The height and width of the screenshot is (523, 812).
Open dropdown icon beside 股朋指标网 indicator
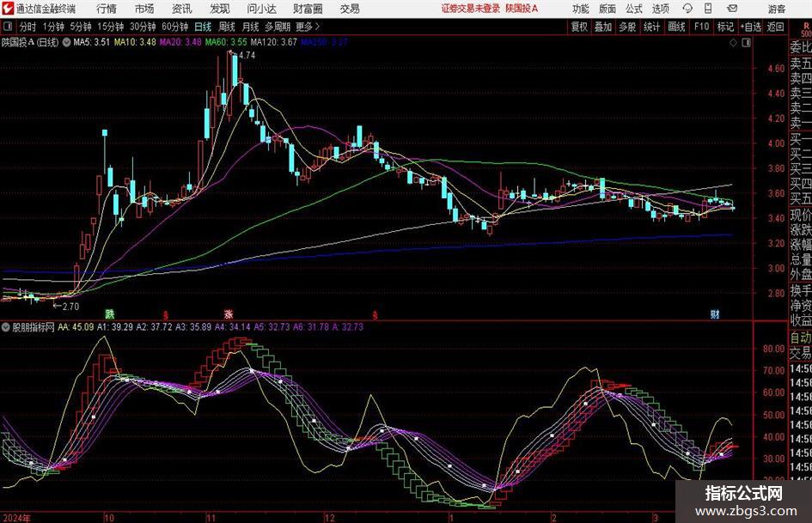pos(6,327)
